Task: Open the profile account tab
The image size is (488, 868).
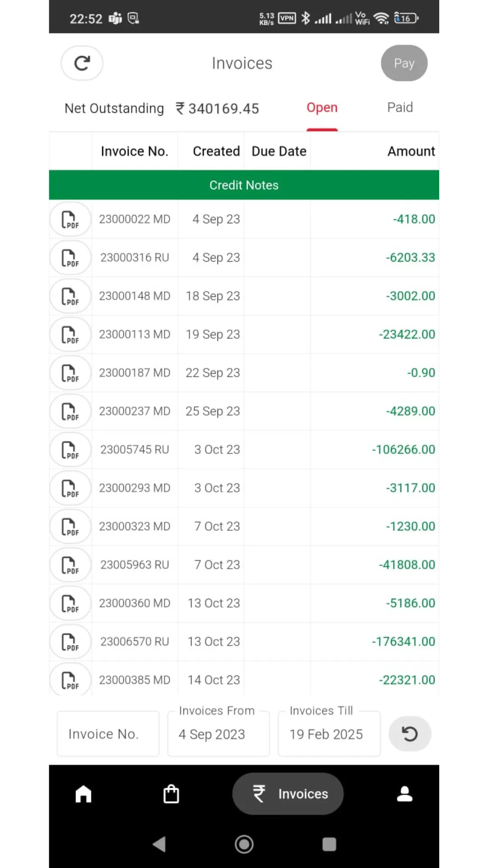Action: (404, 794)
